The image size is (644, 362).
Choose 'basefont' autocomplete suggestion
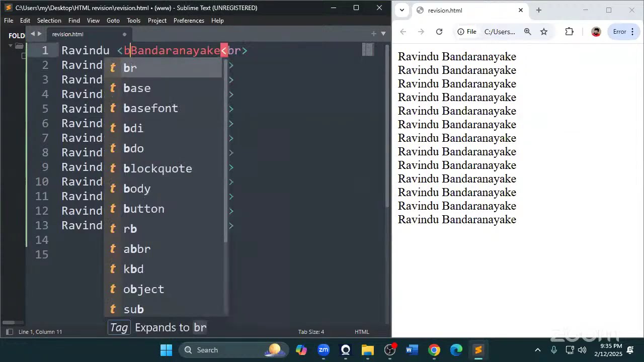(163, 108)
